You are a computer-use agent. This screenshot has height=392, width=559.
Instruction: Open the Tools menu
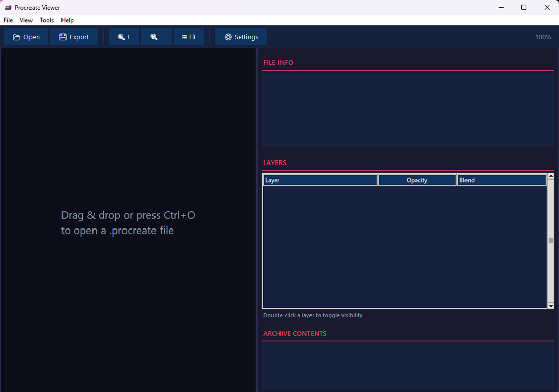tap(46, 20)
